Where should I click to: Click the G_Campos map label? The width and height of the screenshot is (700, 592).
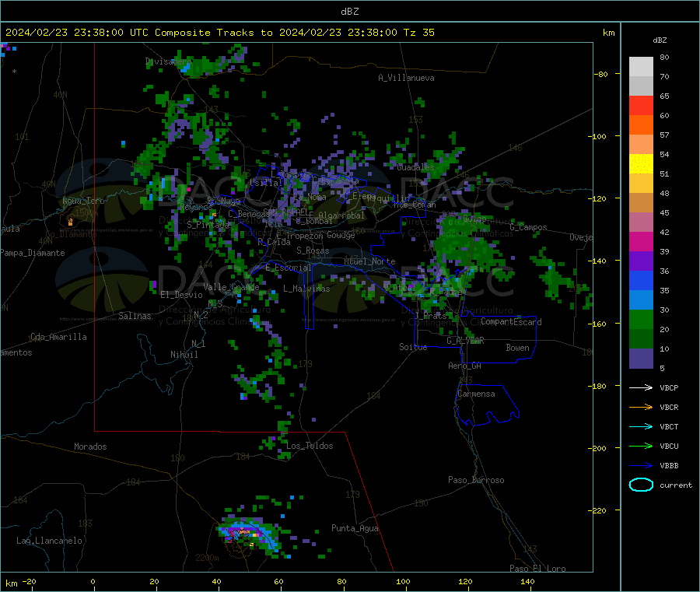click(x=528, y=227)
